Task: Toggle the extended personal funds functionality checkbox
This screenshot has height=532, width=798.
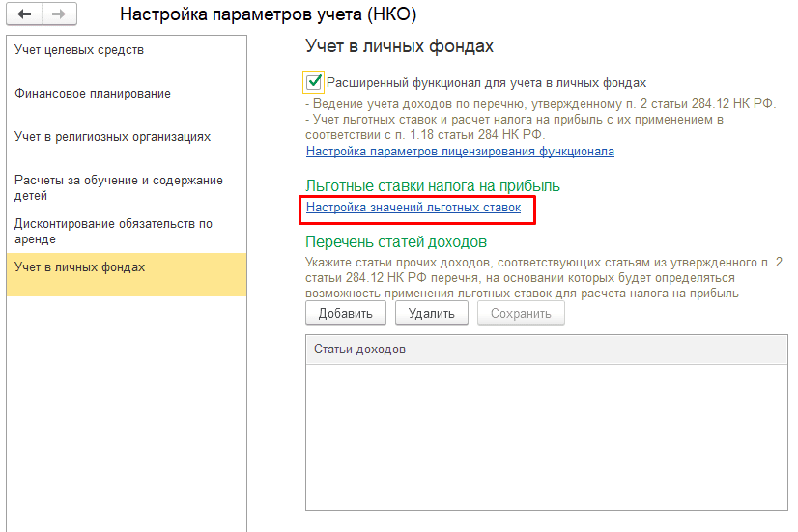Action: 313,82
